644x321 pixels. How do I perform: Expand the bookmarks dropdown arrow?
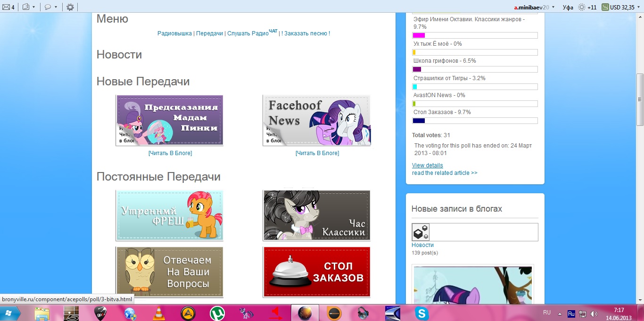(34, 7)
